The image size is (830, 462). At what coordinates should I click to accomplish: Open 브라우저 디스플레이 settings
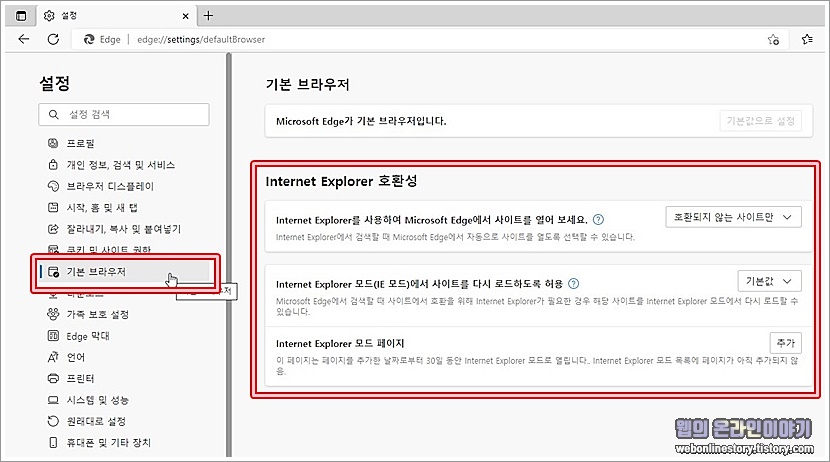[x=110, y=186]
